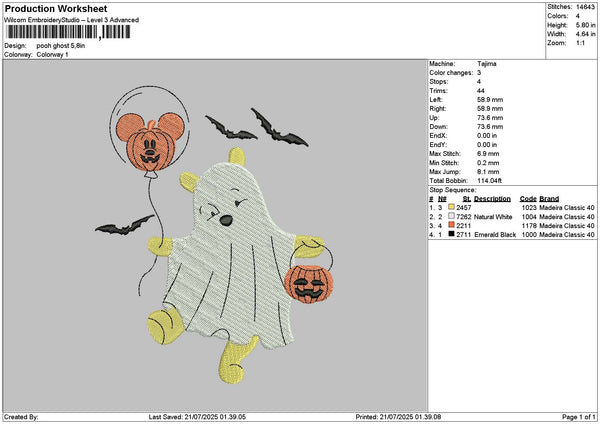Select the black swatch for thread 2711
The image size is (600, 424).
(452, 234)
